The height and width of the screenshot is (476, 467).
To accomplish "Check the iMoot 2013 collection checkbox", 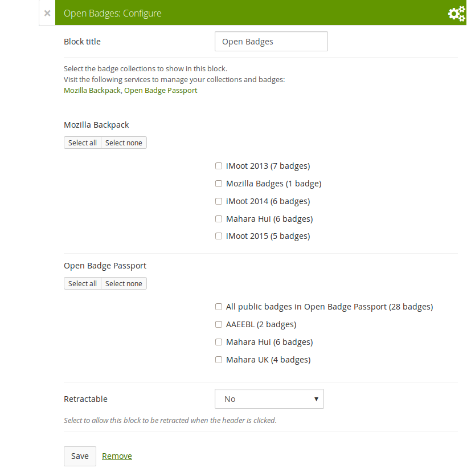I will (219, 166).
